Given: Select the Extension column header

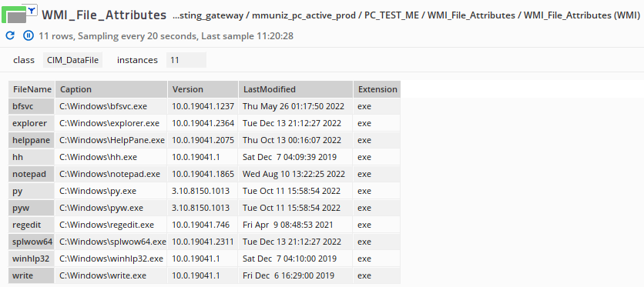Looking at the screenshot, I should (377, 89).
